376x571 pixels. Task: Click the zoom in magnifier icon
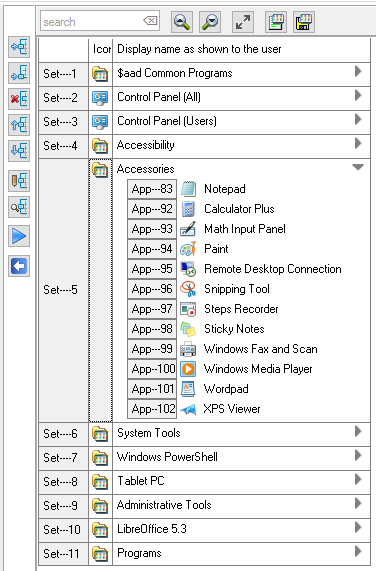tap(182, 22)
